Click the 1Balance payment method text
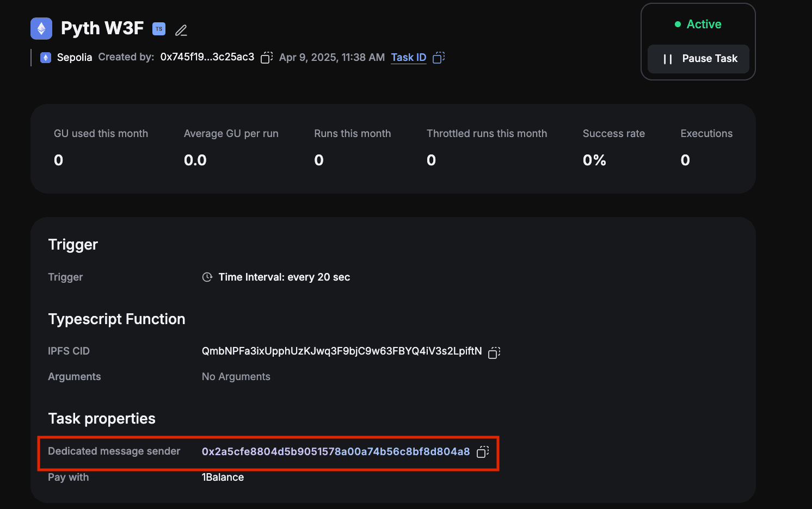The width and height of the screenshot is (812, 509). pos(223,477)
